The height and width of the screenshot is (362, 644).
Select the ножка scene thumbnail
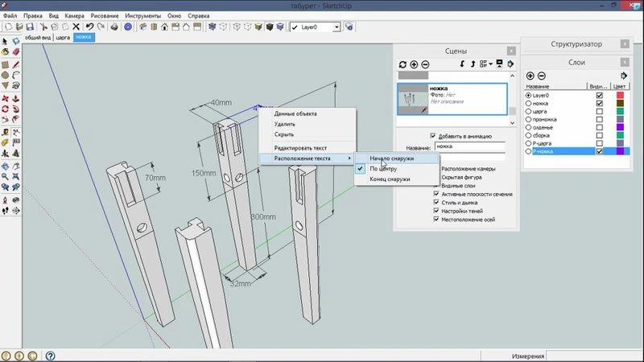click(413, 99)
